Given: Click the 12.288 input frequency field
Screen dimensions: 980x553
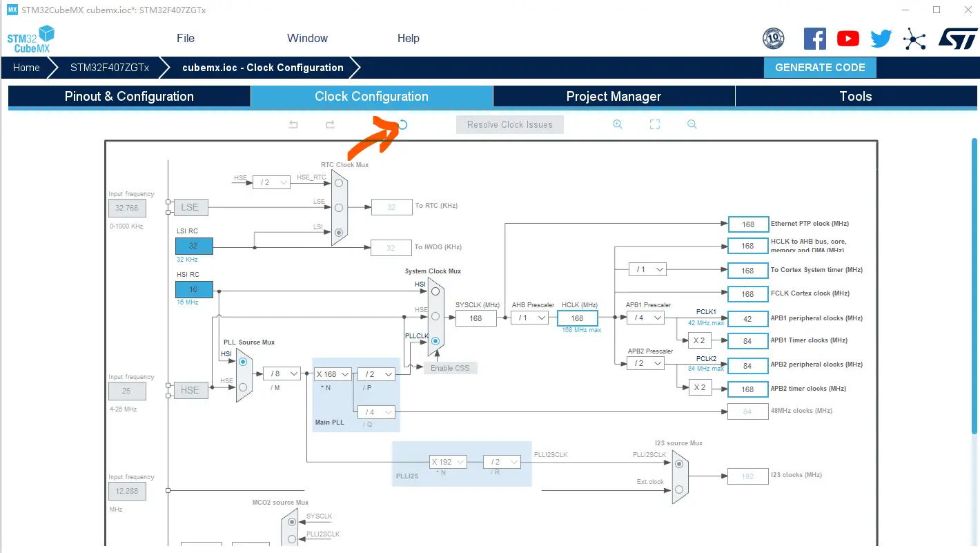Looking at the screenshot, I should 127,492.
